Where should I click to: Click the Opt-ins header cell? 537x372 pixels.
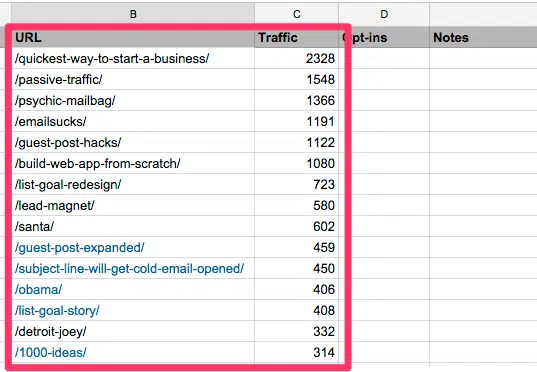click(384, 37)
